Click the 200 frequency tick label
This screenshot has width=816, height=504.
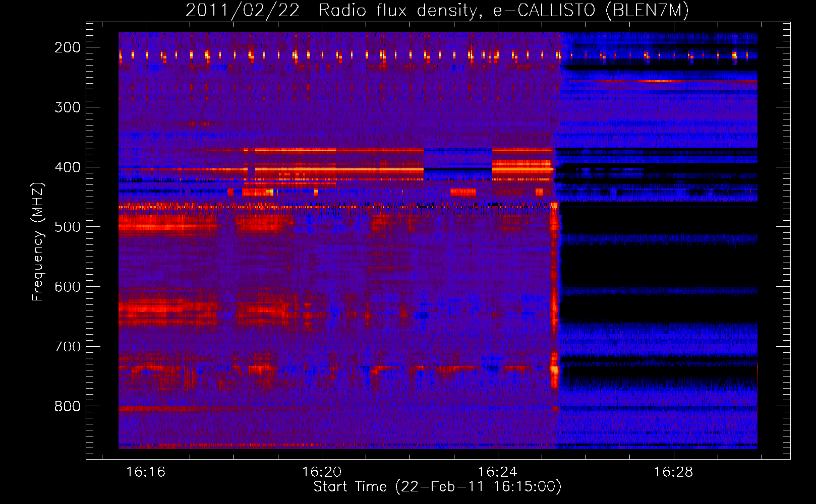point(68,47)
